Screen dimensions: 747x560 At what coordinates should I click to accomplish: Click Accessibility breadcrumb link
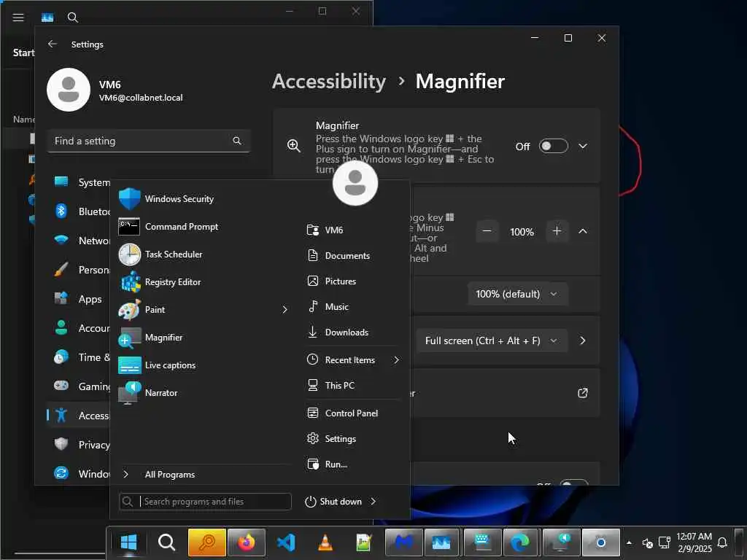(329, 82)
